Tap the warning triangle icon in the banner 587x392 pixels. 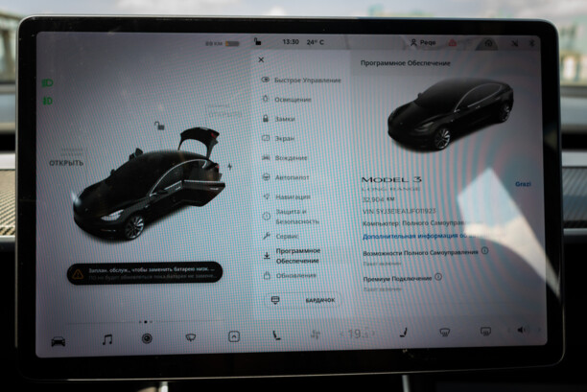pos(78,274)
